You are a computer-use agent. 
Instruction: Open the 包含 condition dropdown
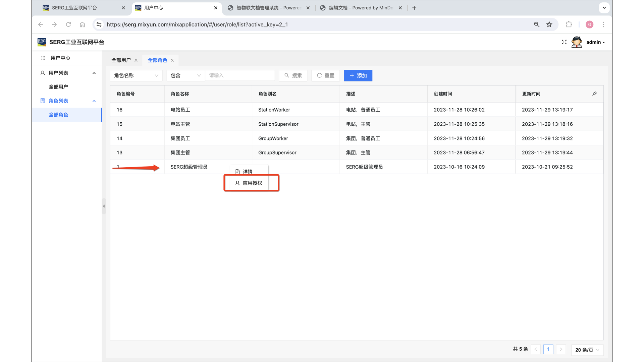click(185, 75)
